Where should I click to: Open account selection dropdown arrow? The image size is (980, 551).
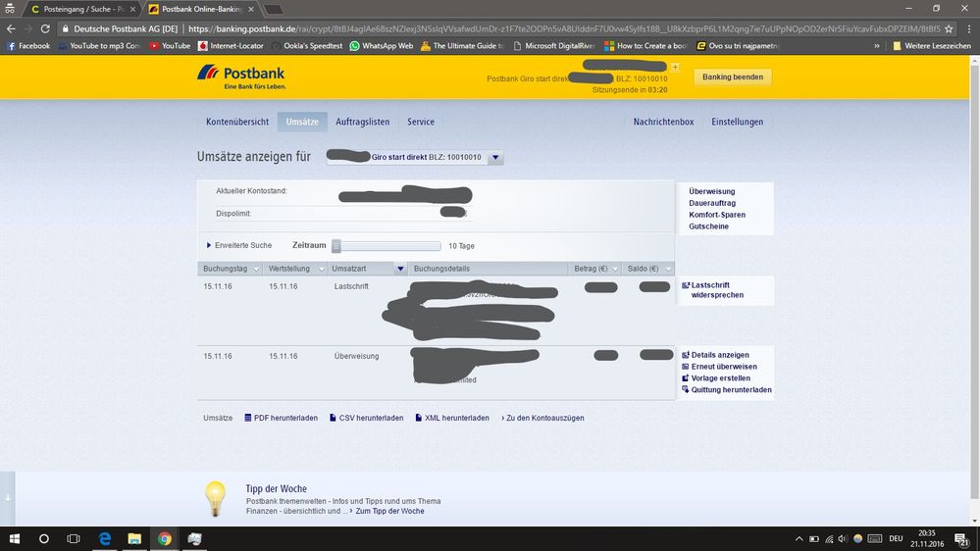[x=495, y=158]
